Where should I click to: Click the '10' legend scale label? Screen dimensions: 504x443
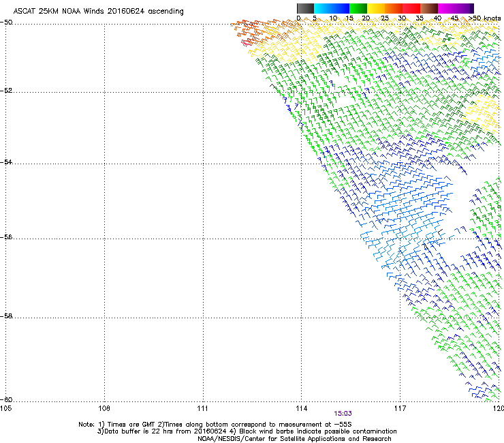click(x=333, y=18)
